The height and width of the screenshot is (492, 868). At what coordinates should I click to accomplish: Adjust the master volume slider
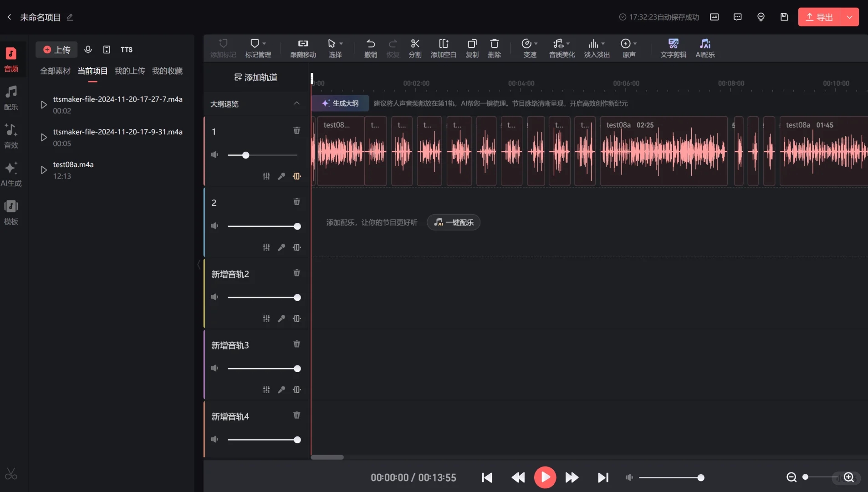[672, 477]
